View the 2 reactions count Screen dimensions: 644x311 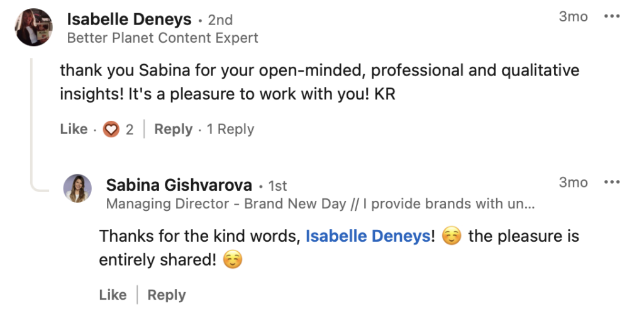coord(130,130)
